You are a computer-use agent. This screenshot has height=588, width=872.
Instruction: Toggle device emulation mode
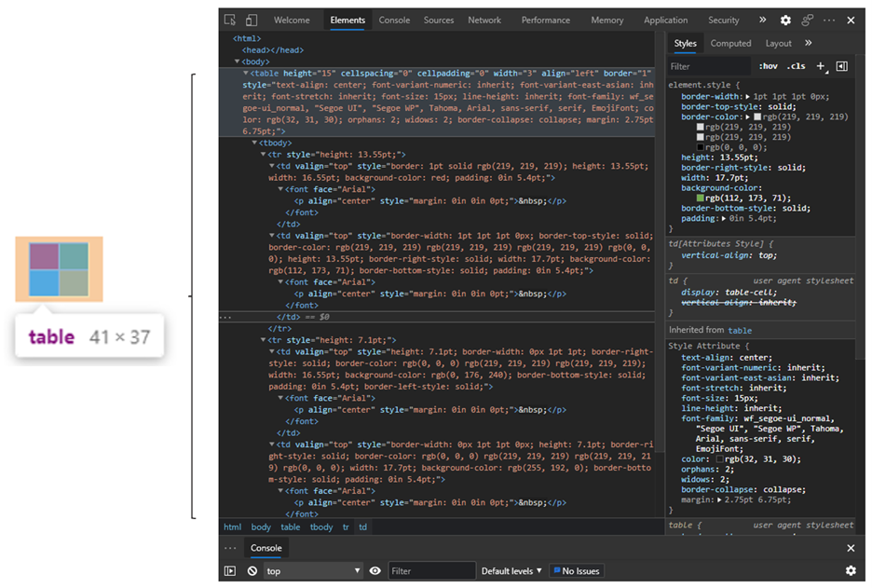253,20
